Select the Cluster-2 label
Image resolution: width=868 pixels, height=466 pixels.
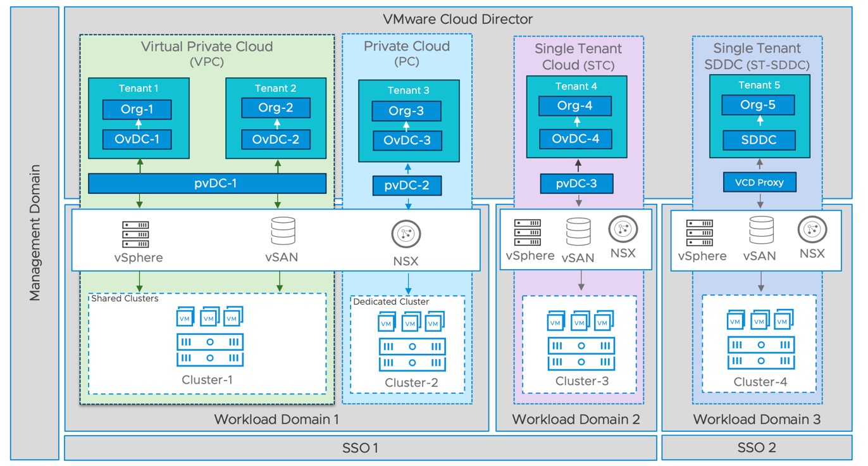411,383
